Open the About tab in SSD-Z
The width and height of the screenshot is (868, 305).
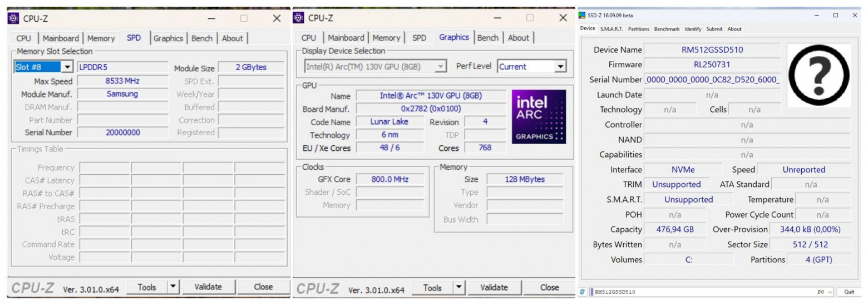click(734, 29)
